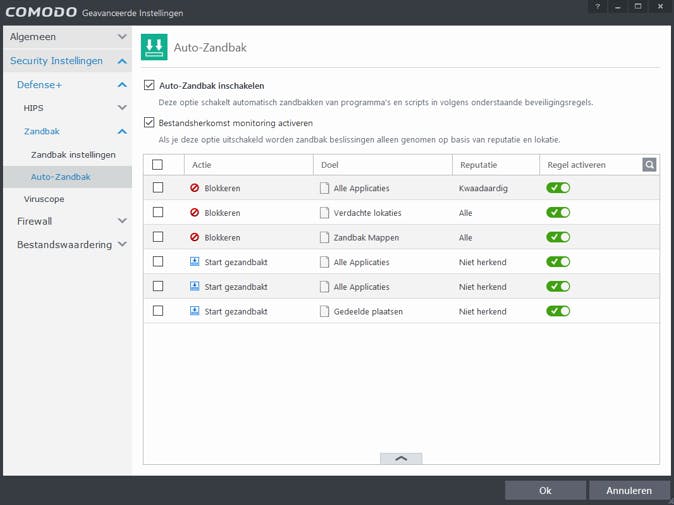
Task: Click file icon in Kwaadaardig row
Action: point(325,188)
